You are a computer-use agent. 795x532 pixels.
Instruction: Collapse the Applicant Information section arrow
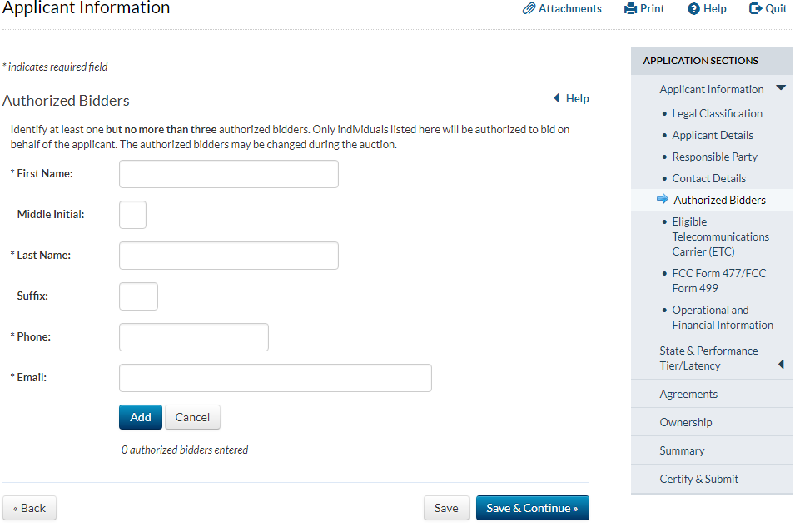tap(780, 88)
